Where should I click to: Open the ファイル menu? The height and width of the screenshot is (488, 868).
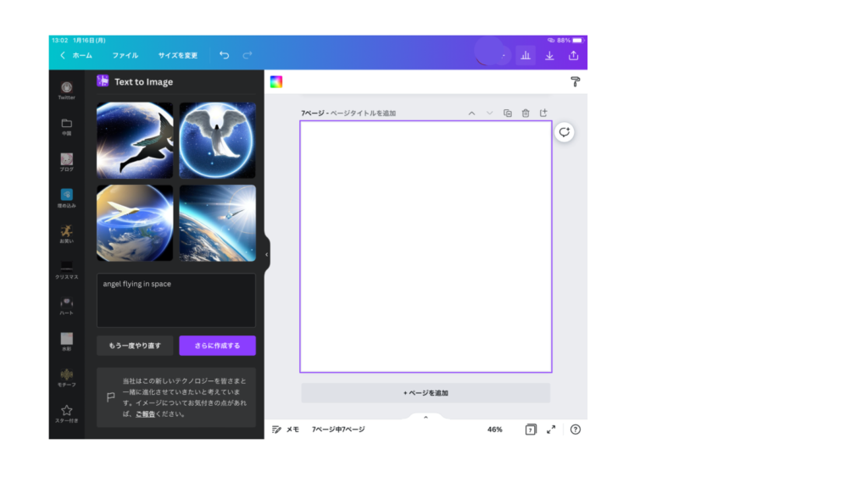(125, 55)
